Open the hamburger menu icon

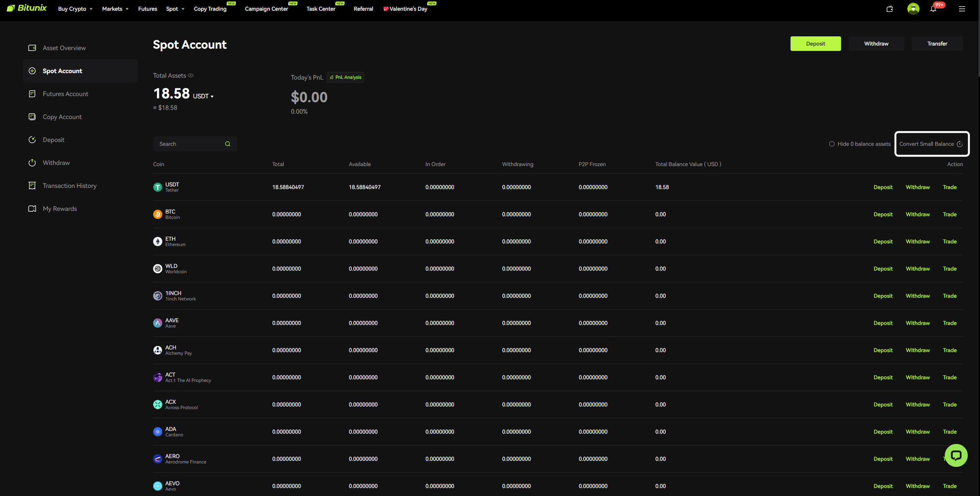962,9
